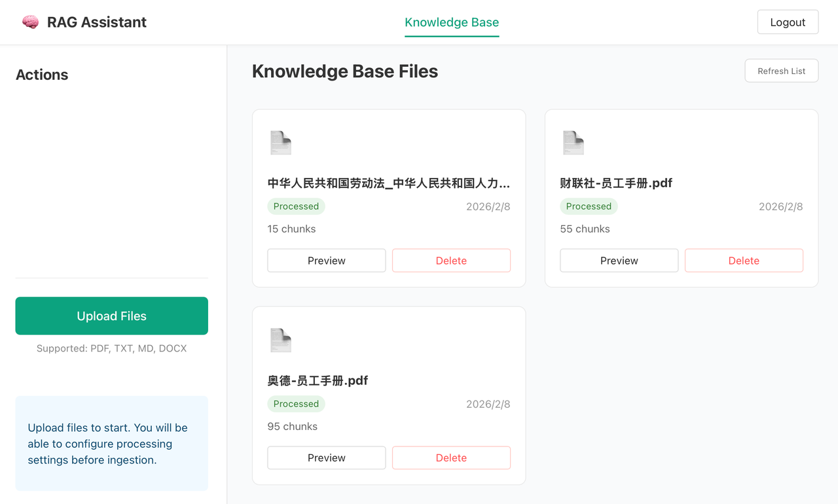Click the 55 chunks label

(585, 229)
